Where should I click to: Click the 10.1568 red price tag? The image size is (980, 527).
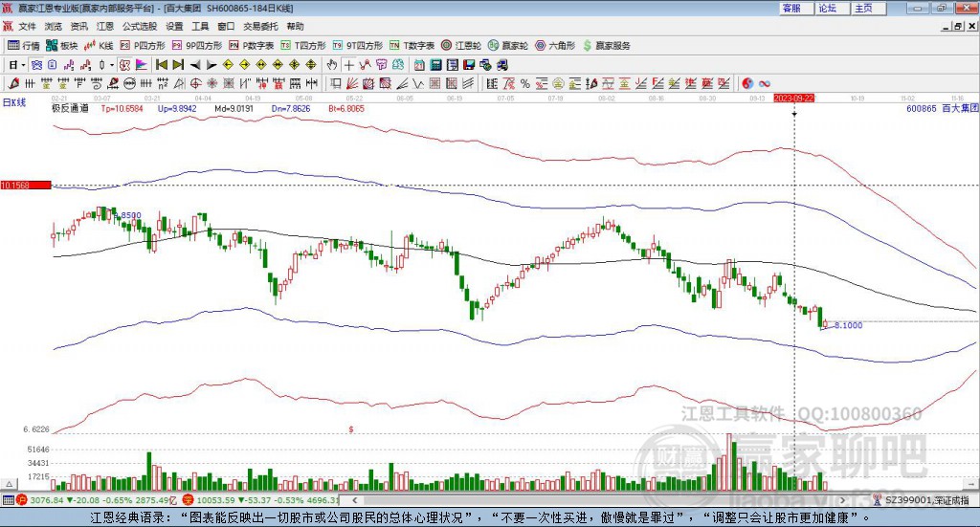(26, 185)
